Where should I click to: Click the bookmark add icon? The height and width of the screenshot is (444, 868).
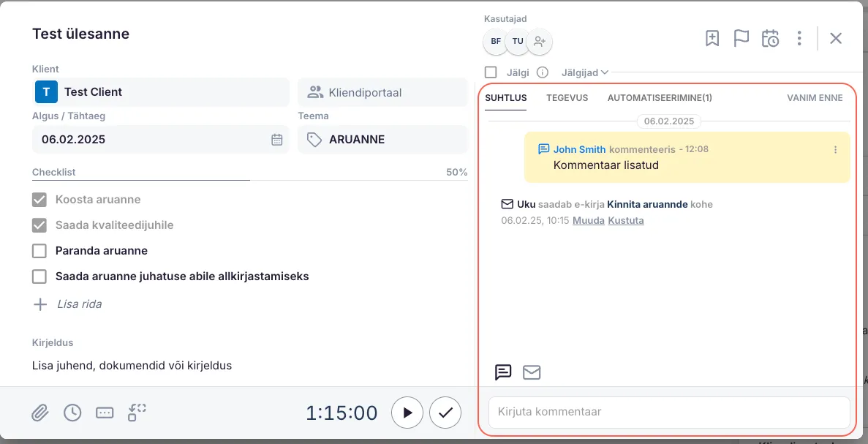pyautogui.click(x=712, y=38)
